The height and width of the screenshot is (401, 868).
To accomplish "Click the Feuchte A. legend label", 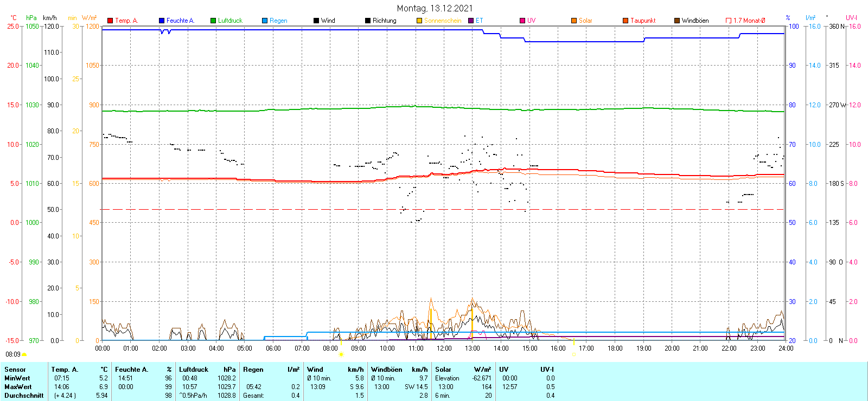I will coord(180,21).
